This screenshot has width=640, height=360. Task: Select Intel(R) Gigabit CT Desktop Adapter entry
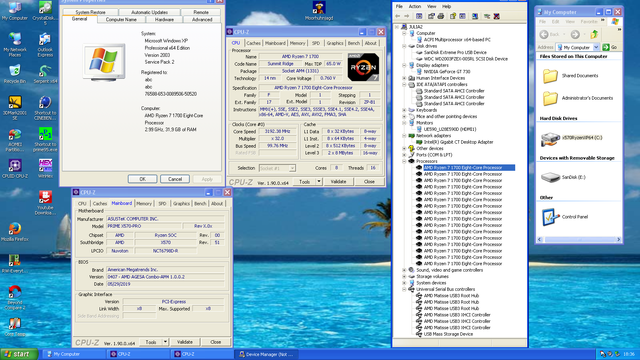[x=458, y=142]
